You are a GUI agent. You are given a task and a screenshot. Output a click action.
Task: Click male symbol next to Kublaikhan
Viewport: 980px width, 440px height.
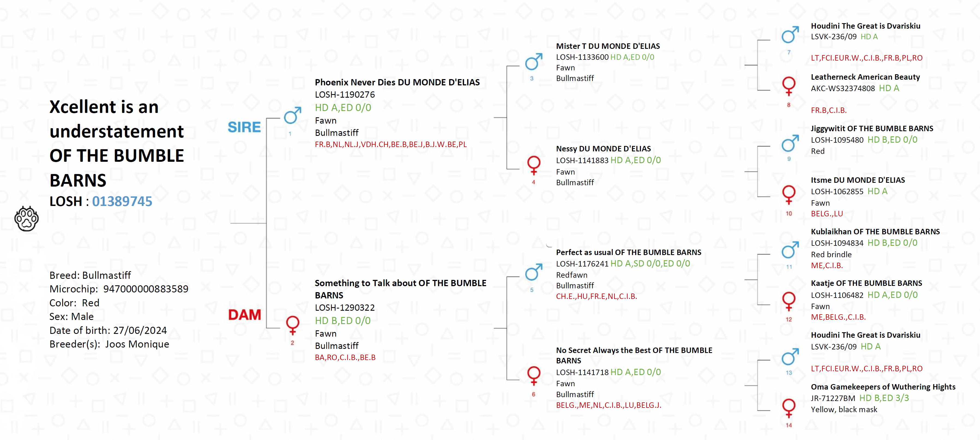[x=790, y=250]
